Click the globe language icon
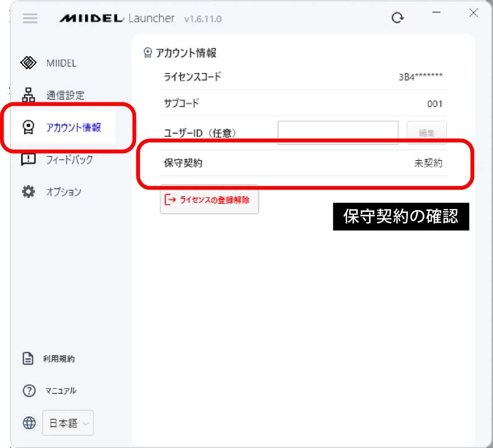Screen dimensions: 493x448 [x=29, y=423]
